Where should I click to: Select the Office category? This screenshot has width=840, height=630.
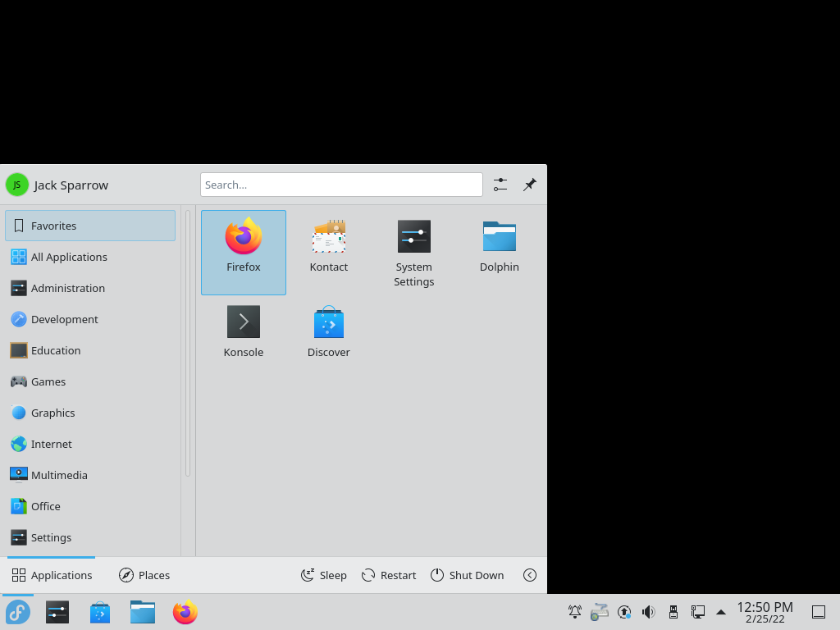[x=90, y=505]
